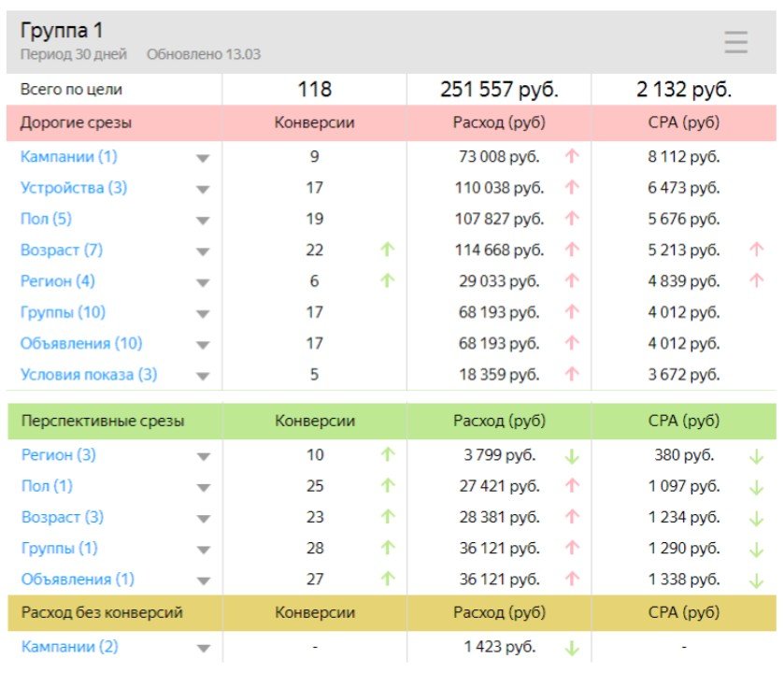Open the Объявления (10) link
784x673 pixels.
(81, 343)
